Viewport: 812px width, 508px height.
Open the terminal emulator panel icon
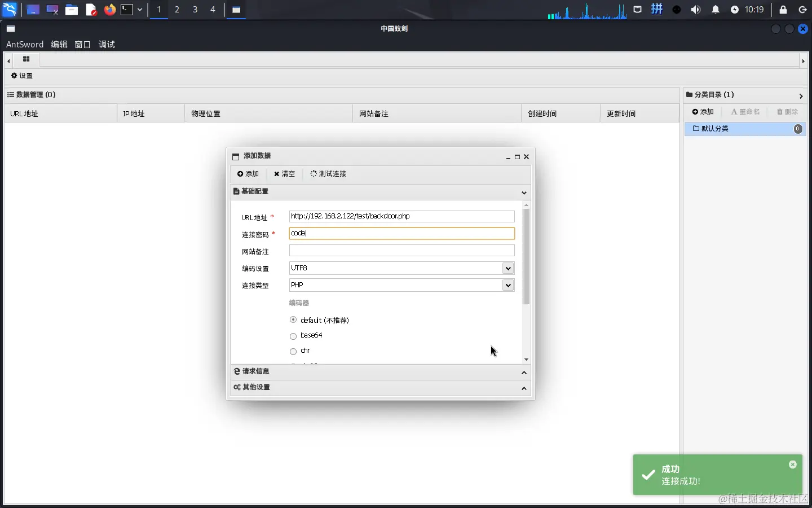click(127, 10)
